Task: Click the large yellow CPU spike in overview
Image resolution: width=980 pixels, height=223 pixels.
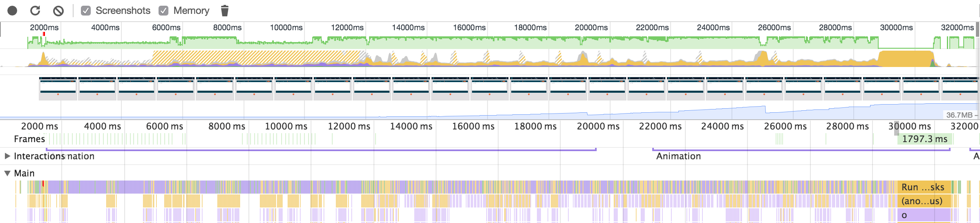Action: (x=905, y=59)
